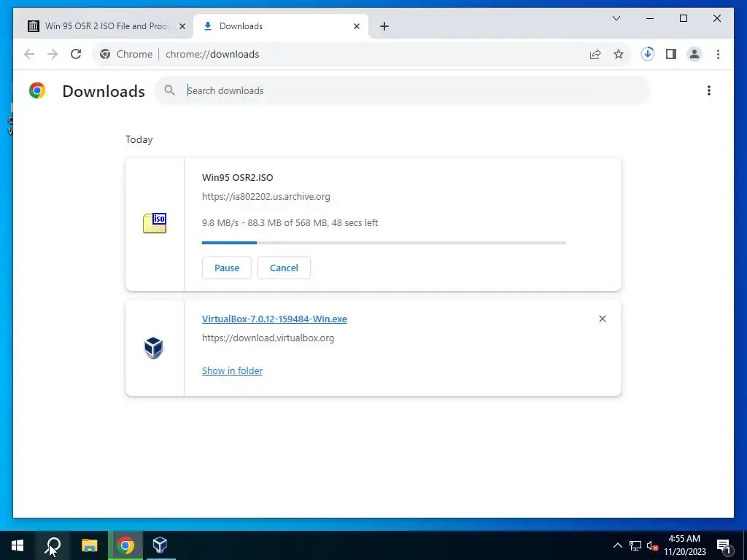Share this page icon in address bar

click(595, 54)
